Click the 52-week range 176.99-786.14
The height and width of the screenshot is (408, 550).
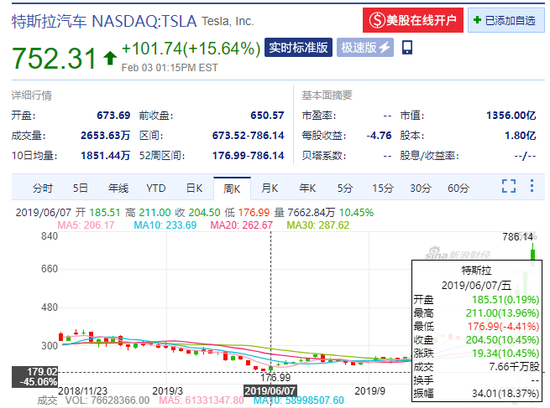click(x=248, y=155)
